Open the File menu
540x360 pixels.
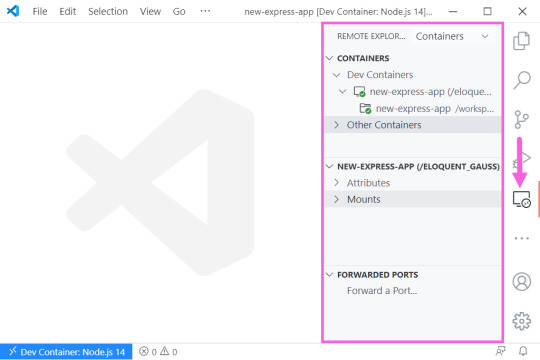pyautogui.click(x=40, y=11)
